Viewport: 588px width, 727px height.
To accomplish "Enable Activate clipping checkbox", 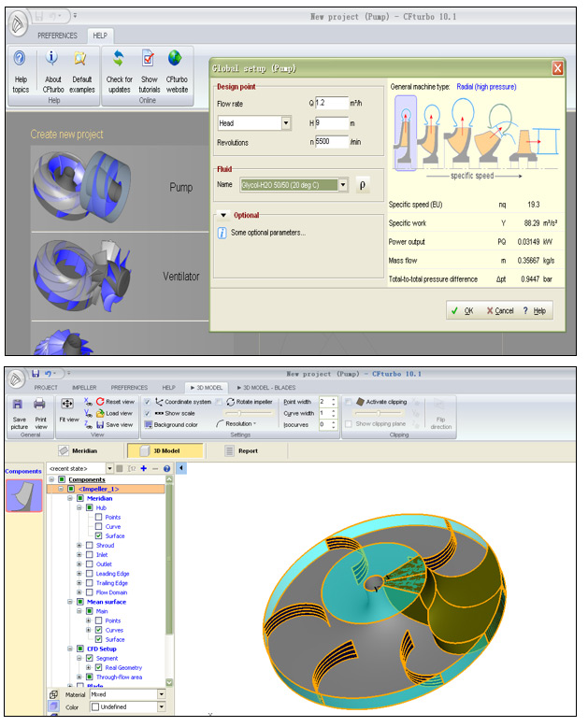I will (x=348, y=402).
